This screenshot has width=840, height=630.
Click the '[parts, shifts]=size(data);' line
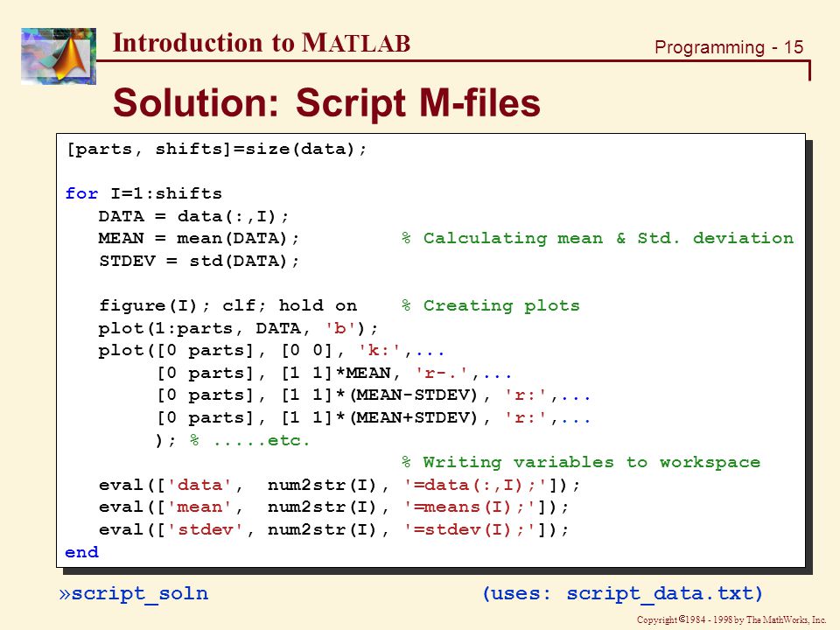(x=216, y=149)
